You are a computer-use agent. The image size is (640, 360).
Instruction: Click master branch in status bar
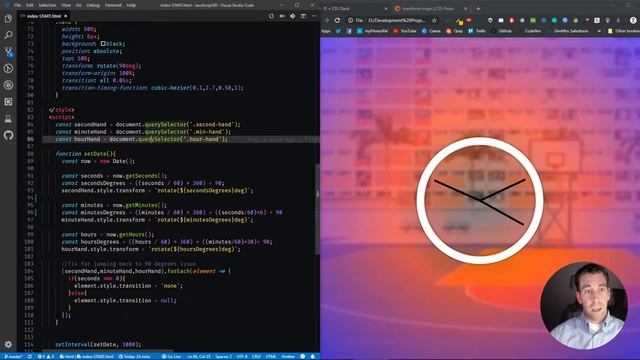(12, 356)
